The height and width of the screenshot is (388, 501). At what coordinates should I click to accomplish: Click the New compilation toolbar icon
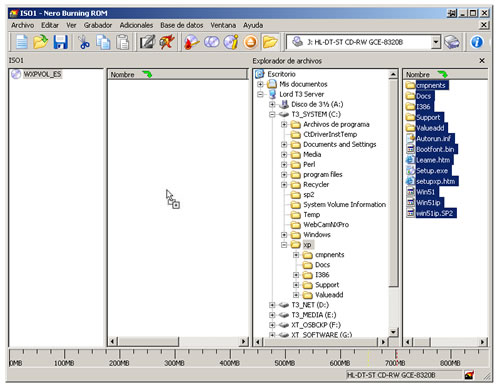click(22, 42)
